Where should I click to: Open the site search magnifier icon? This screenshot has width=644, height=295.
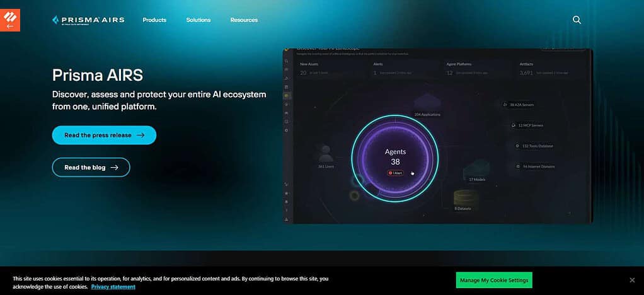577,20
